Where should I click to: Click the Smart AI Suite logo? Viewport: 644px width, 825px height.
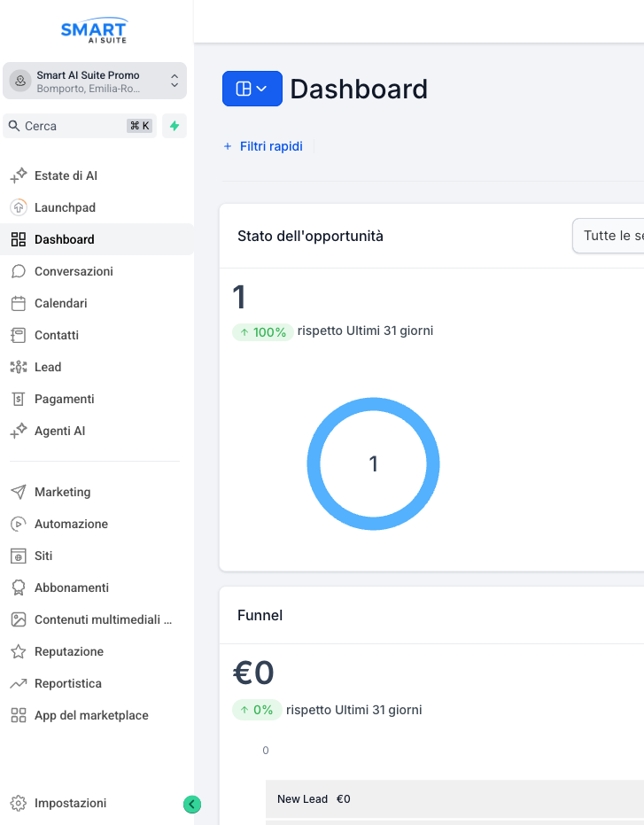coord(94,32)
